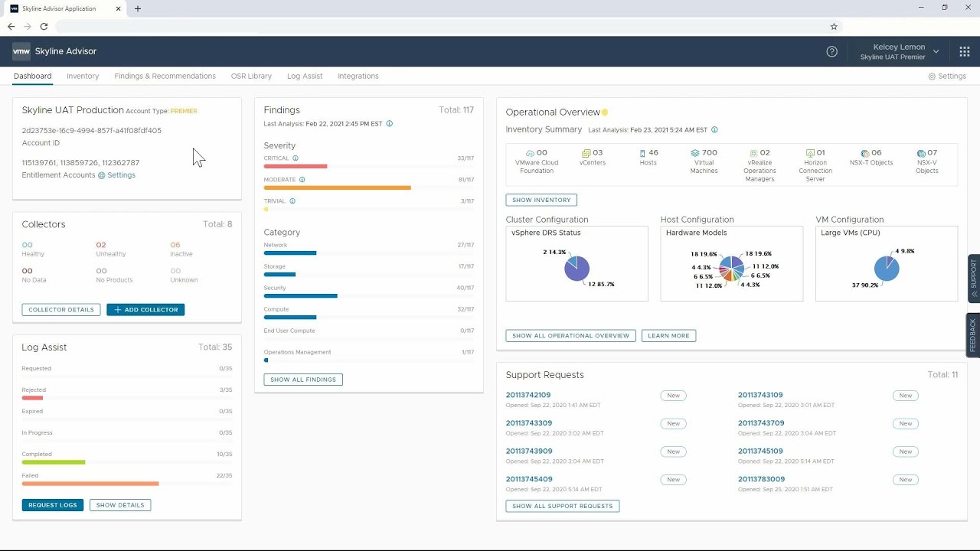Open the app launcher grid icon
This screenshot has width=980, height=551.
pos(964,51)
